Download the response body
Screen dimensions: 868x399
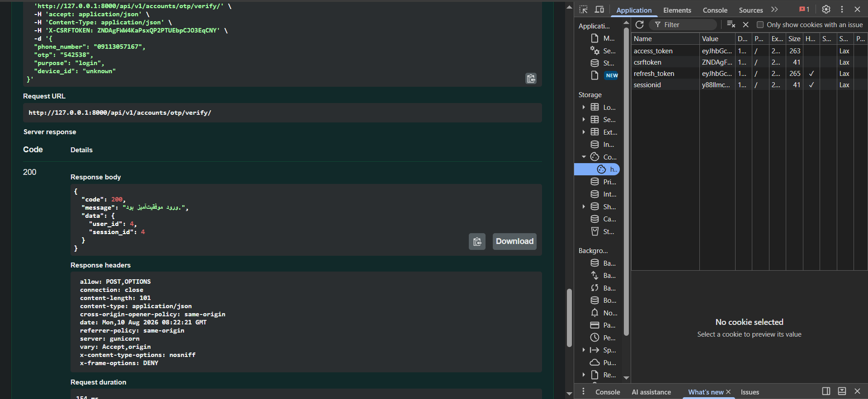pos(514,241)
